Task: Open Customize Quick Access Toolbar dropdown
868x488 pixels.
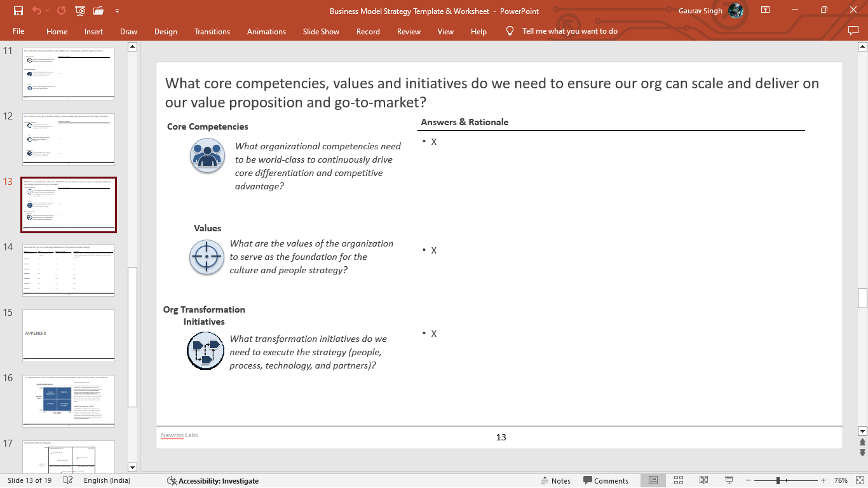Action: (x=118, y=11)
